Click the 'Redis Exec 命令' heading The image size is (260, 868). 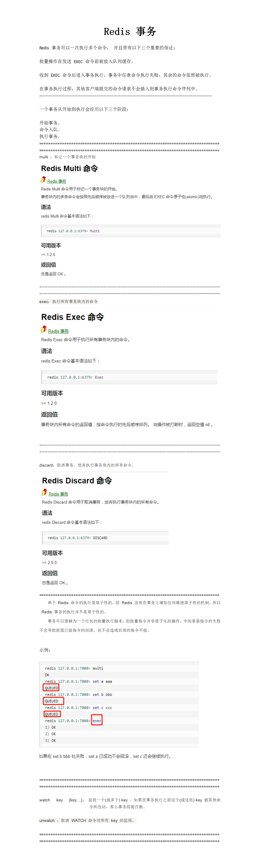tap(72, 317)
